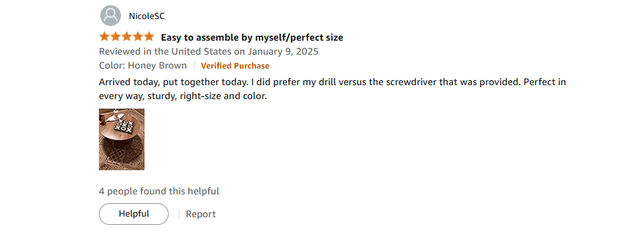Click the divider between Helpful and Report
This screenshot has height=235, width=644.
pos(179,214)
